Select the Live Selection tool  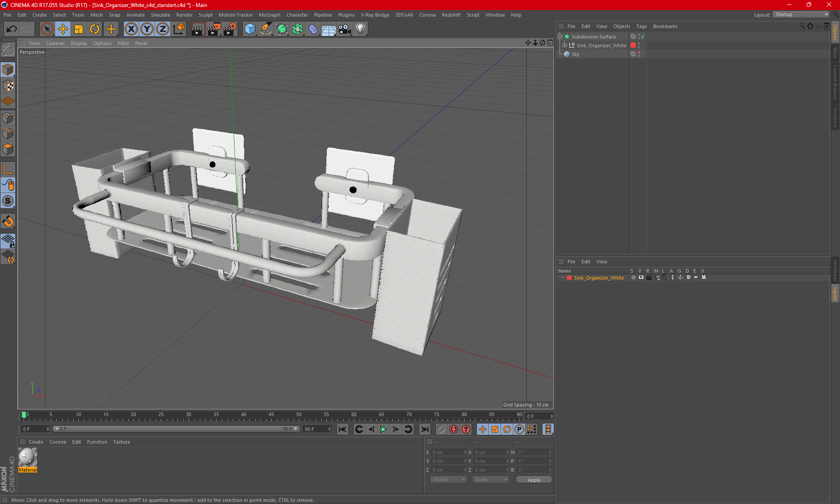coord(47,29)
